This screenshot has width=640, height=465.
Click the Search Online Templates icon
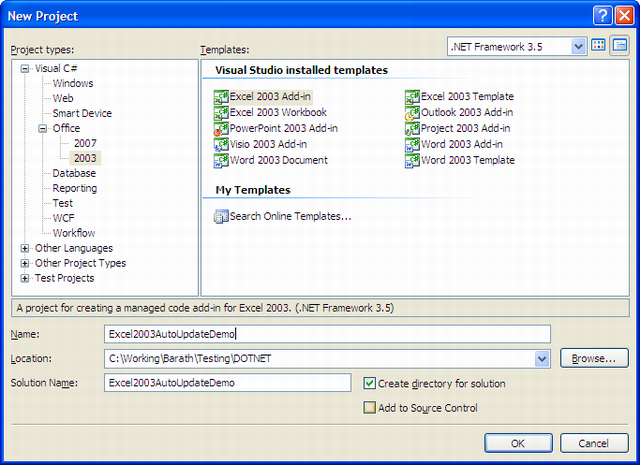coord(221,216)
